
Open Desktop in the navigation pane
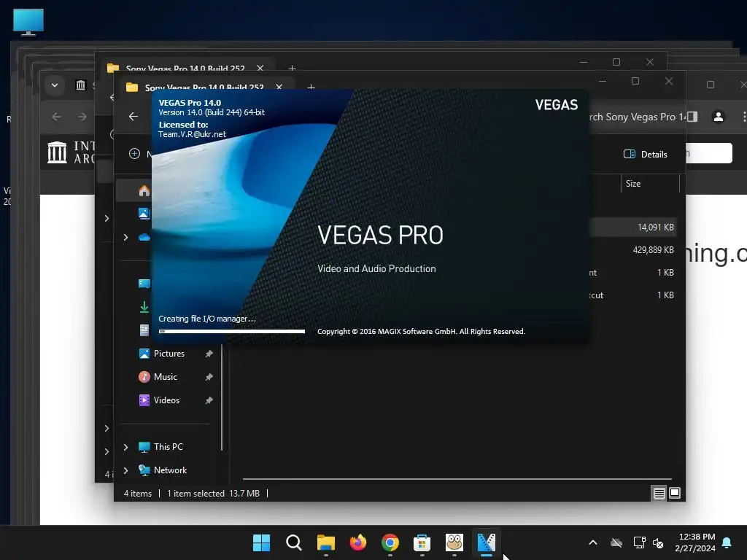(144, 284)
